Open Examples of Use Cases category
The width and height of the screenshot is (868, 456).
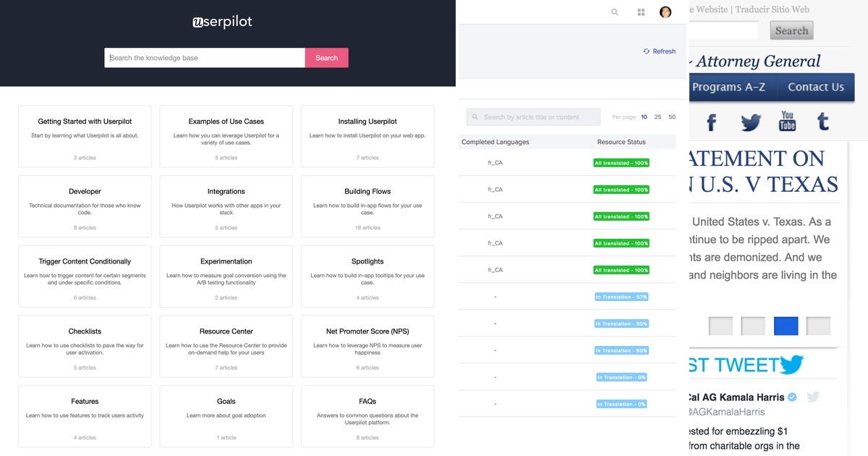(x=226, y=136)
